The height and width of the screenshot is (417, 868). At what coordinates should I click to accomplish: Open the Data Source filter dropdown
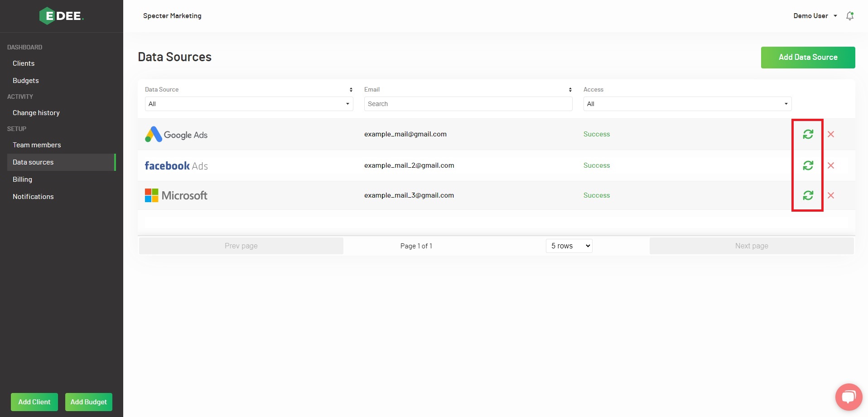[x=249, y=104]
